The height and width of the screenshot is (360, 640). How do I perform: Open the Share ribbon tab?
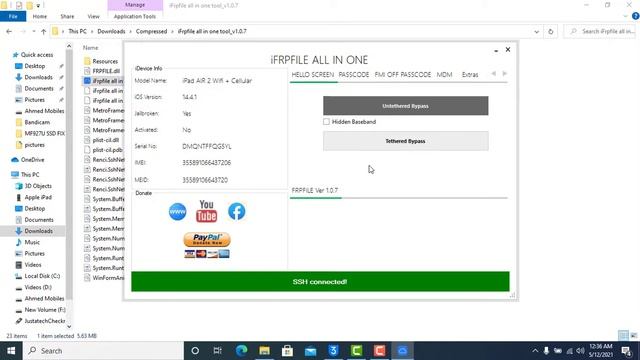coord(67,16)
